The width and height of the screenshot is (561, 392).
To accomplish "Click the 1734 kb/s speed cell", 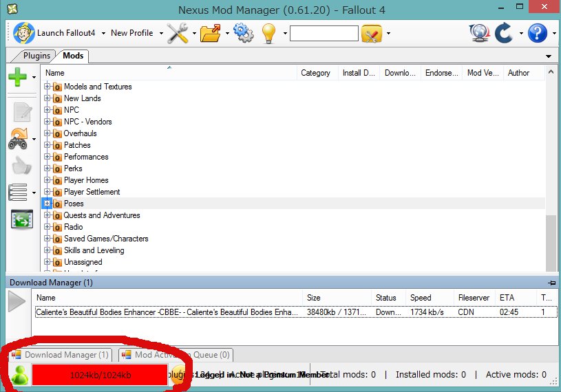I will [x=427, y=312].
